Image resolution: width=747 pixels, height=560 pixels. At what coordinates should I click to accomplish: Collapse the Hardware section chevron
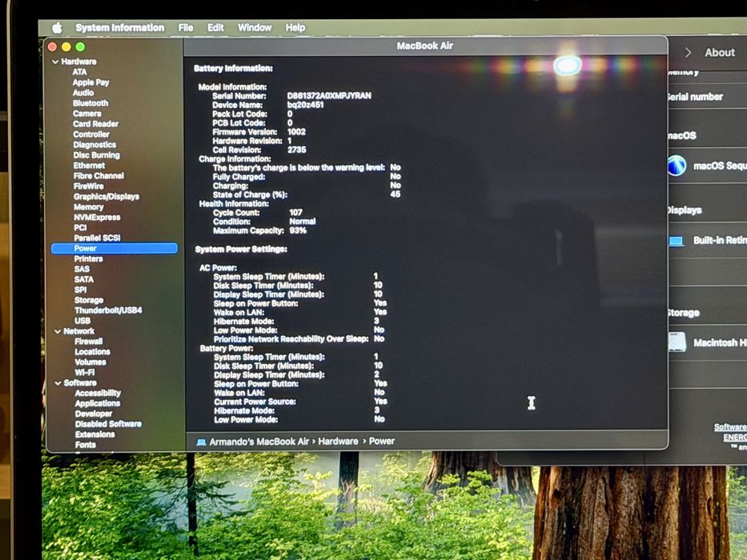click(x=55, y=62)
